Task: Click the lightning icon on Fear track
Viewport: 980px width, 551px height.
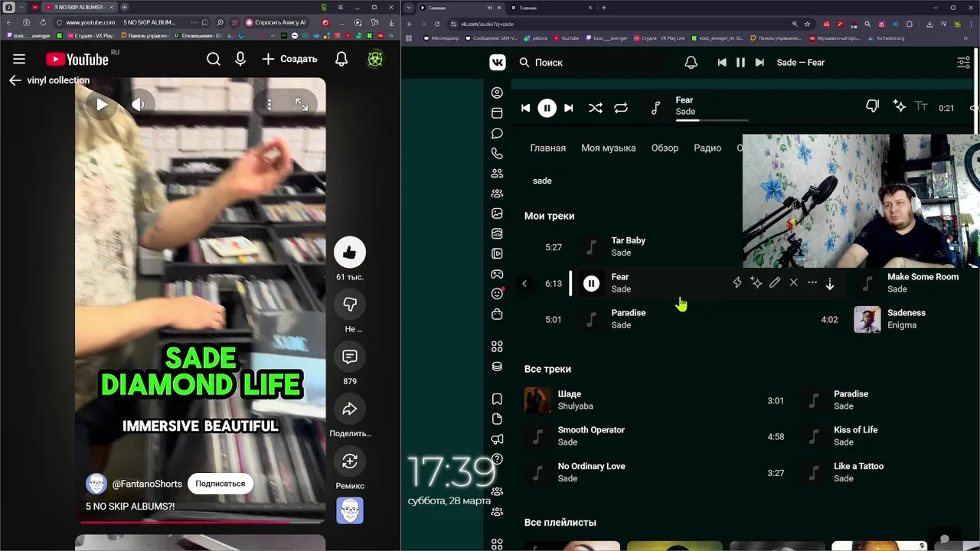Action: 737,282
